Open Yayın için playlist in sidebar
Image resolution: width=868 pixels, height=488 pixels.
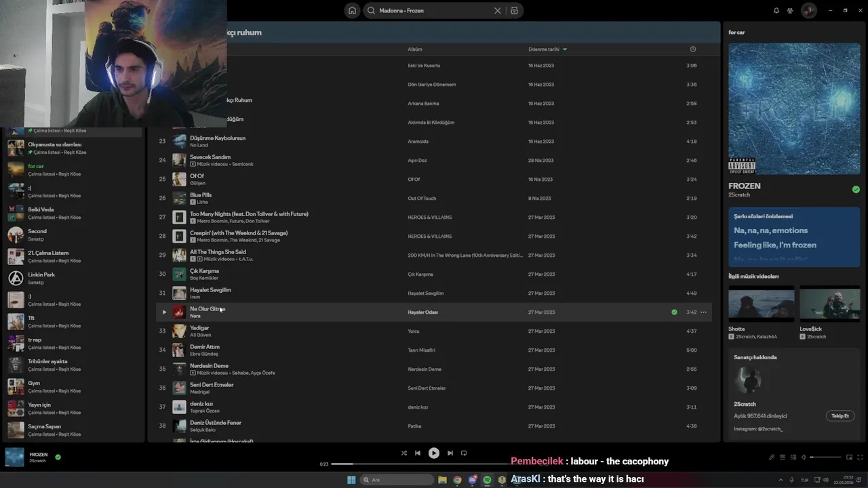(x=73, y=408)
